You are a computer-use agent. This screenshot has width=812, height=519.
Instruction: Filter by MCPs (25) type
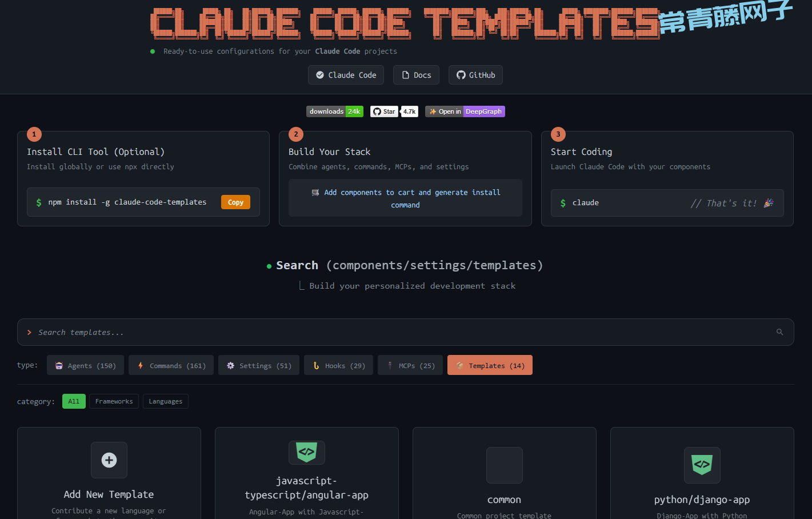(x=410, y=365)
